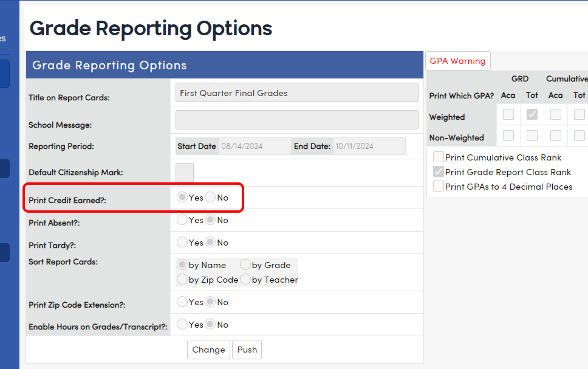This screenshot has height=369, width=588.
Task: Click the Cumulative column heading
Action: [x=567, y=79]
